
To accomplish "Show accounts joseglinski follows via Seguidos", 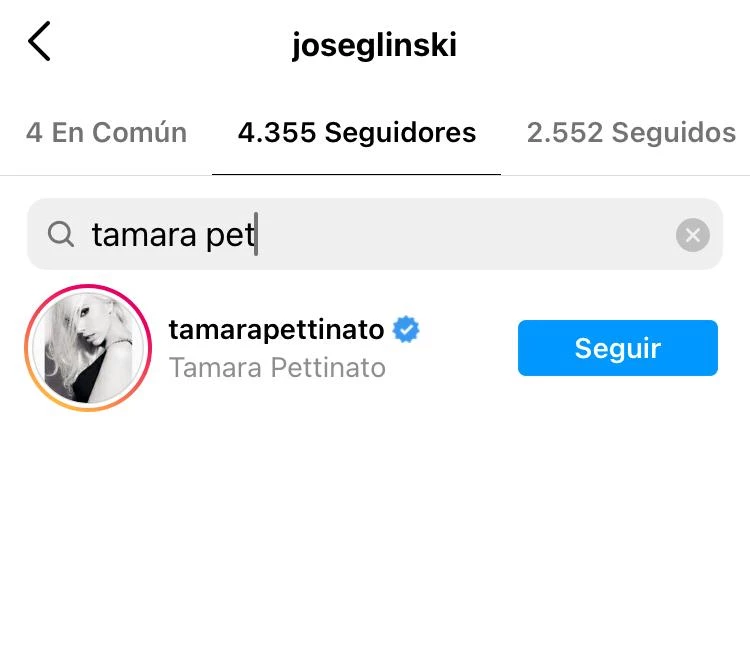I will click(631, 133).
